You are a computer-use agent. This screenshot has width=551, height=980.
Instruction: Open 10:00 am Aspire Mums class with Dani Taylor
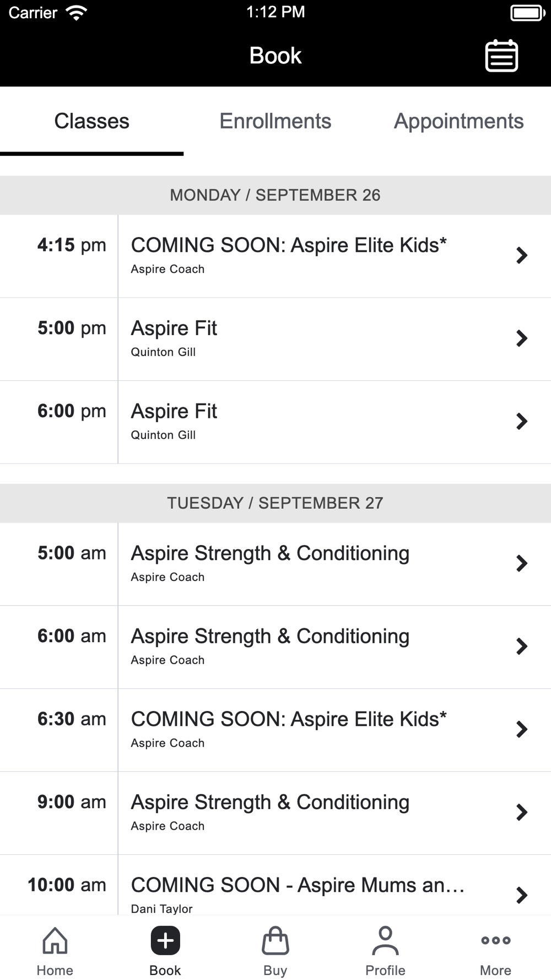click(x=275, y=885)
